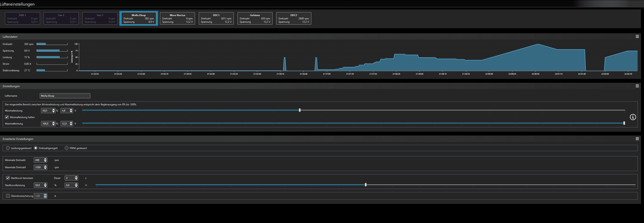Click the Lüftername text field
This screenshot has height=223, width=644.
[x=65, y=96]
